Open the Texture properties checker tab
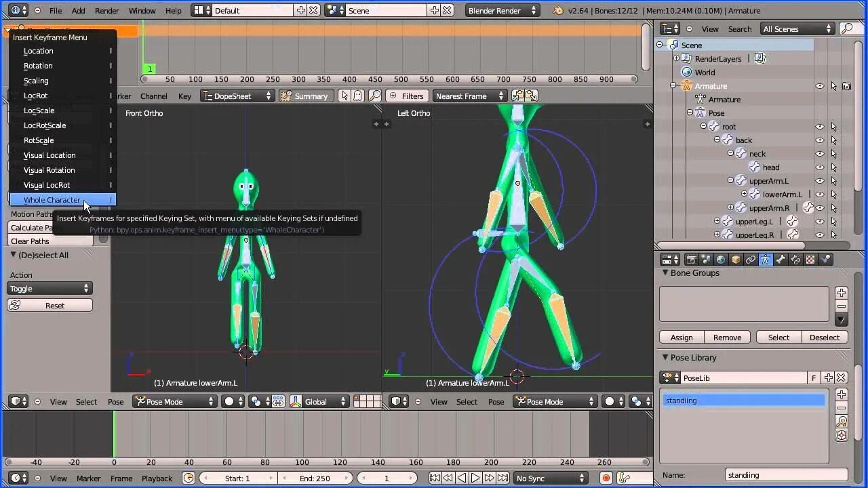Screen dimensions: 868x488 [810, 260]
